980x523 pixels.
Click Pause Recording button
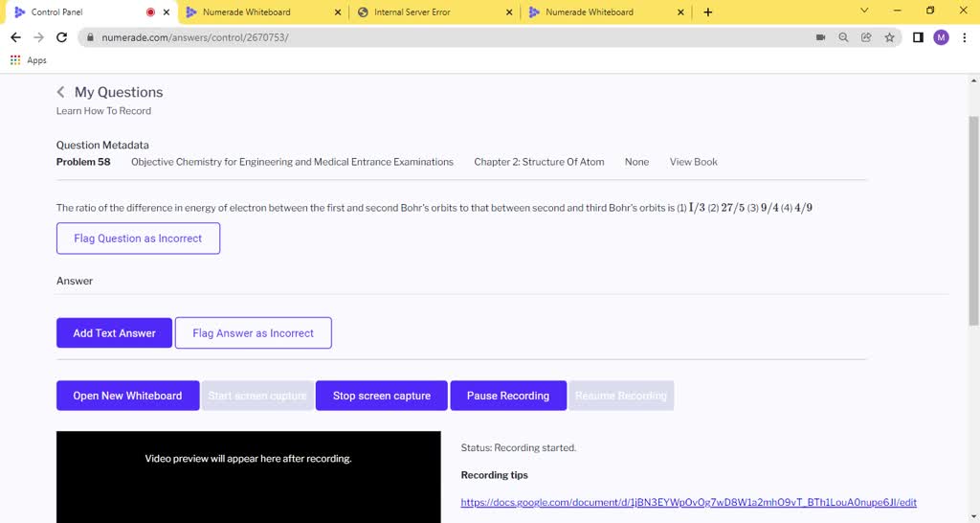pyautogui.click(x=507, y=396)
